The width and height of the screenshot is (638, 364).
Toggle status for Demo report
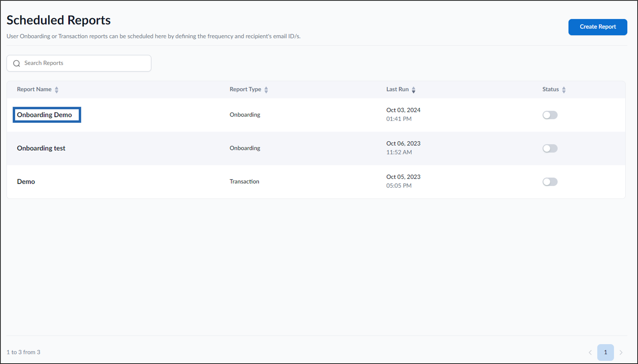550,182
